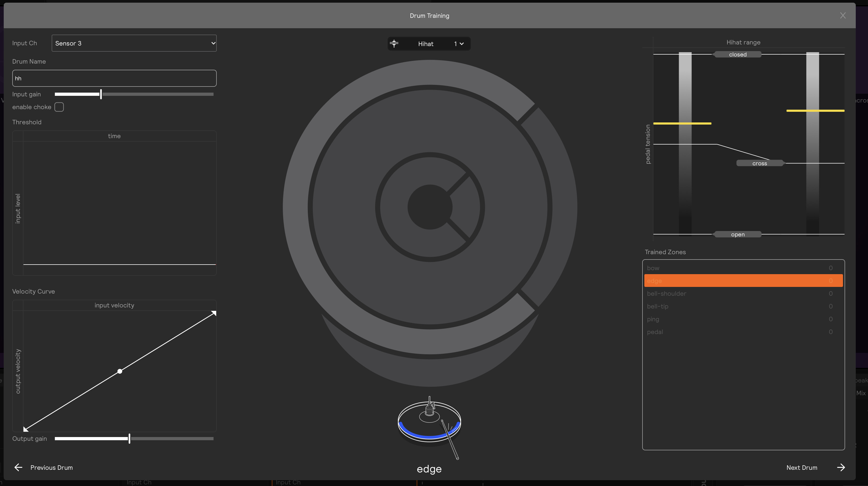Image resolution: width=868 pixels, height=486 pixels.
Task: Select the bow zone in Trained Zones
Action: coord(743,268)
